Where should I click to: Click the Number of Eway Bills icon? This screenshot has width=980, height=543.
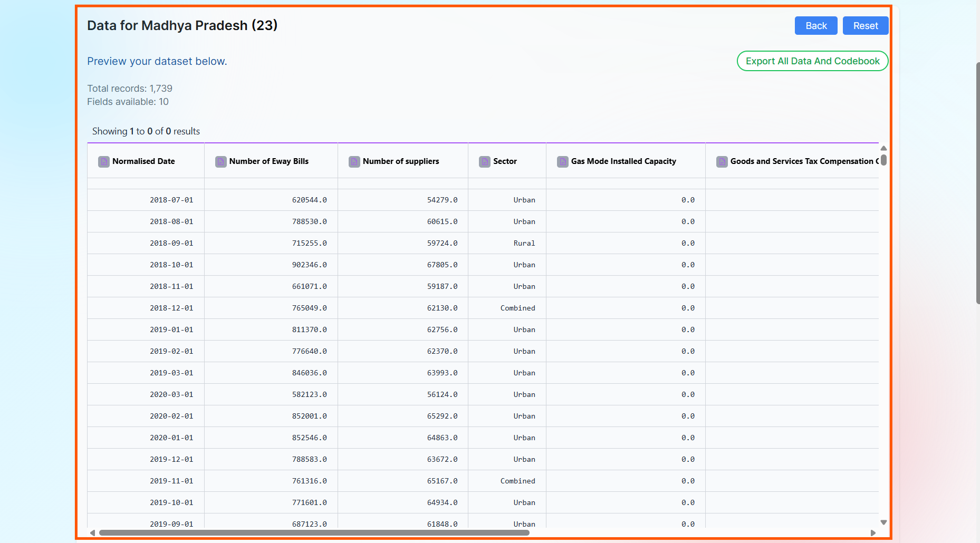click(x=220, y=161)
